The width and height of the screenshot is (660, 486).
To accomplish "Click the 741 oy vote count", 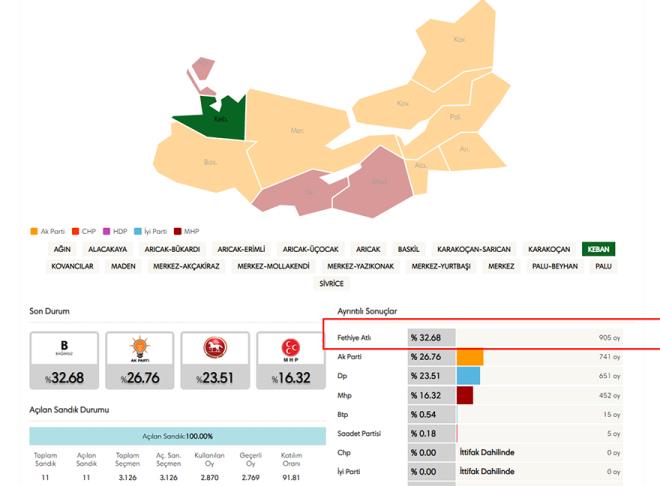I will tap(609, 357).
